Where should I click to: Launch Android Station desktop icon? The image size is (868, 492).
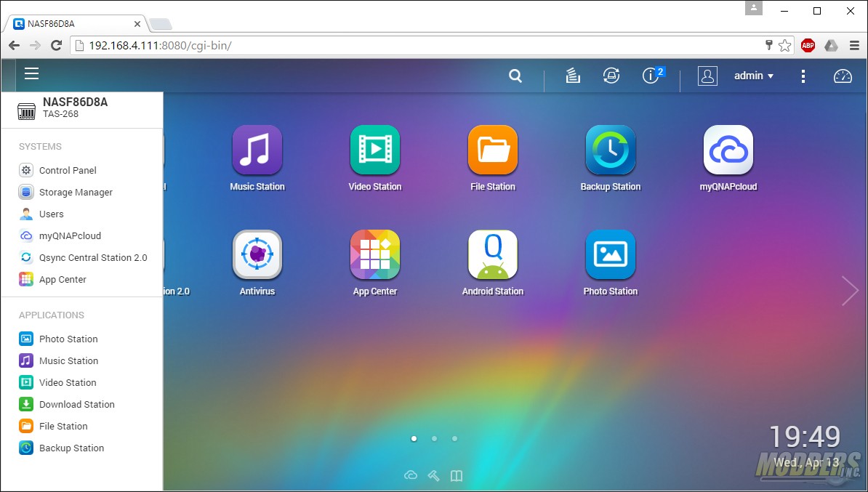pyautogui.click(x=493, y=254)
